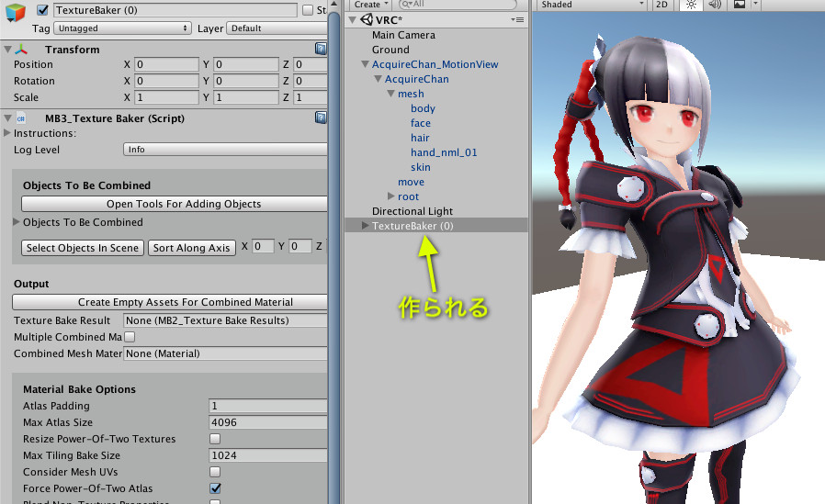
Task: Uncheck Force Power-Of-Two Atlas
Action: coord(215,488)
